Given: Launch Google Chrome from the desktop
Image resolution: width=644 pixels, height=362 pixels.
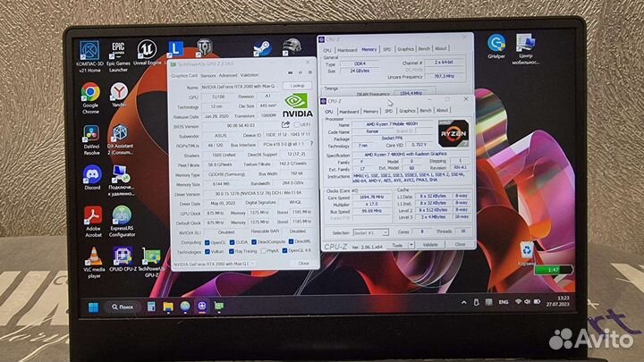Looking at the screenshot, I should [x=90, y=98].
